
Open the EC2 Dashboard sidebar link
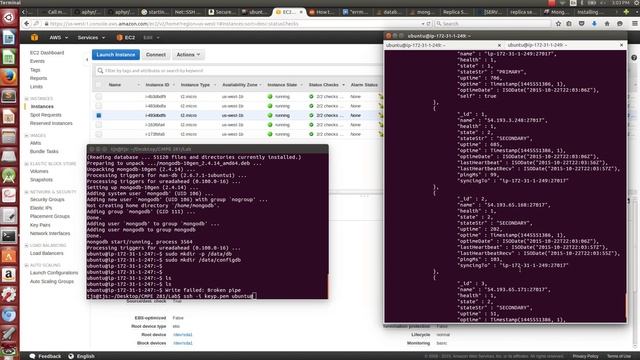coord(47,53)
